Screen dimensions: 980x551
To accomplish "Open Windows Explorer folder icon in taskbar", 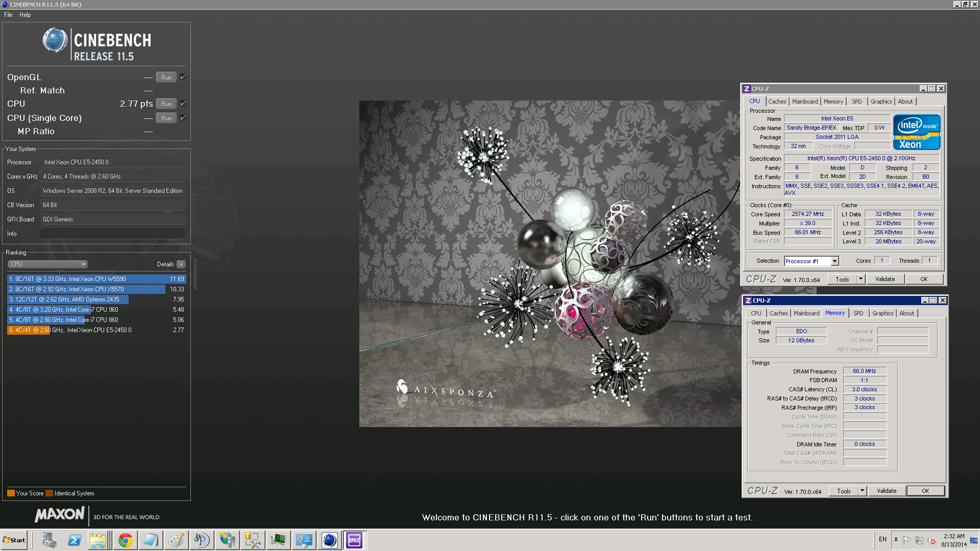I will coord(98,540).
